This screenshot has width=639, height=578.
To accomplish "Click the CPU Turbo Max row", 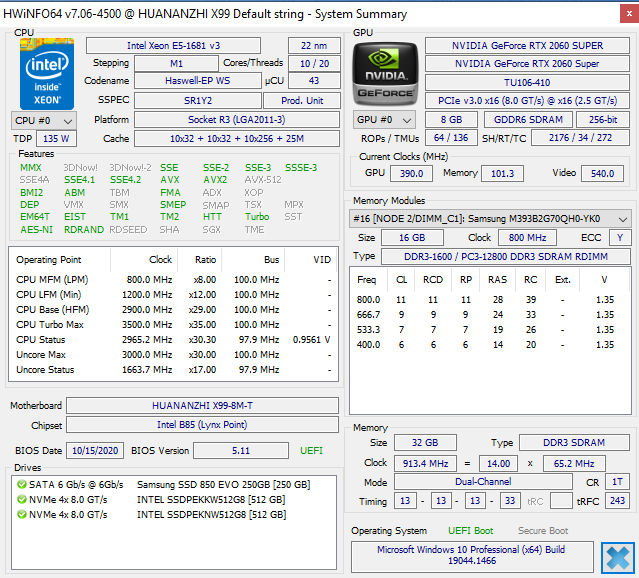I will click(173, 325).
